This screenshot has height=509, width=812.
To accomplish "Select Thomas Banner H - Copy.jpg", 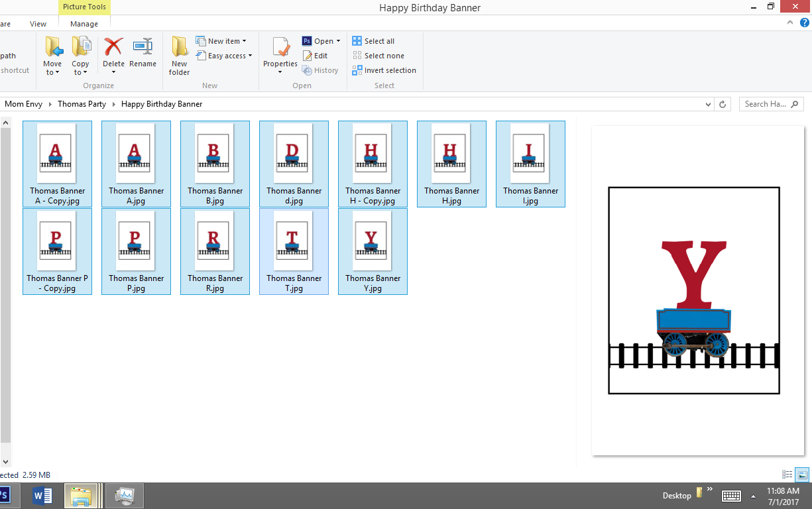I will (373, 164).
